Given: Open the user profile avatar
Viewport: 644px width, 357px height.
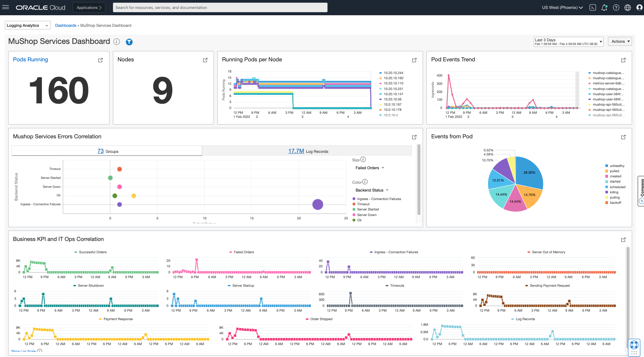Looking at the screenshot, I should tap(640, 7).
